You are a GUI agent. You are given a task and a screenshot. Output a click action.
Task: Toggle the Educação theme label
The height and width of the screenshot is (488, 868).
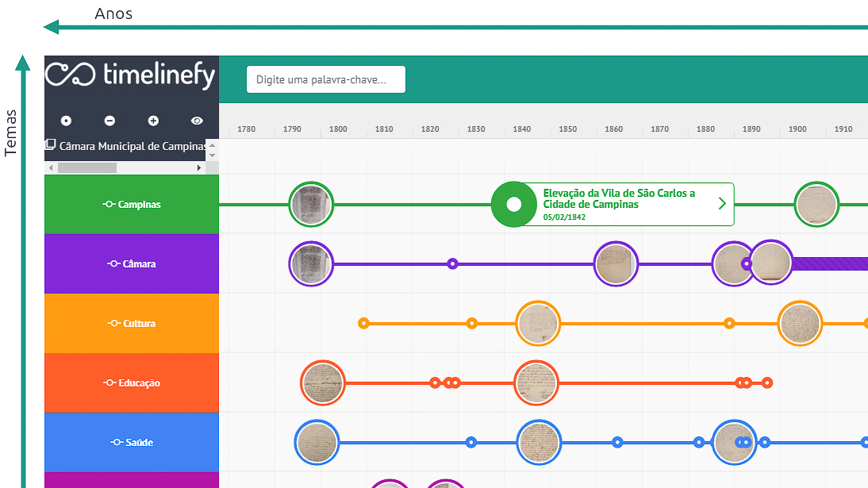coord(132,382)
